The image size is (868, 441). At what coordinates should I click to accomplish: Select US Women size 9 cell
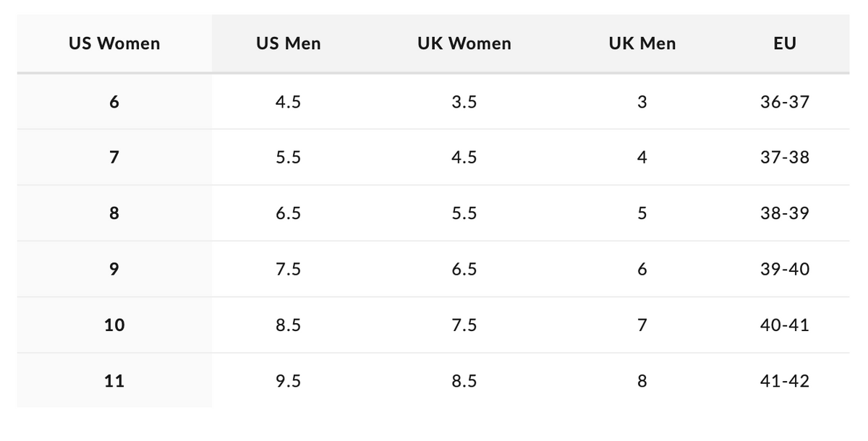coord(114,269)
